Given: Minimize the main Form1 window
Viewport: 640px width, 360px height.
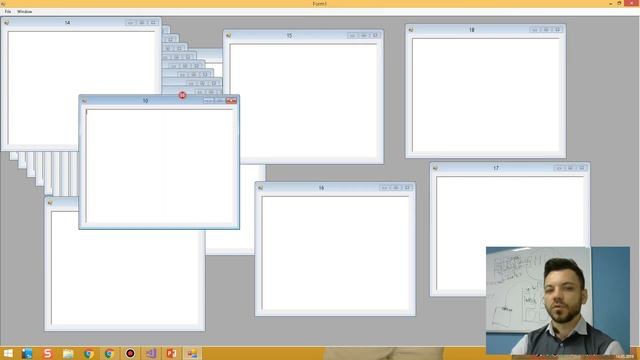Looking at the screenshot, I should pyautogui.click(x=611, y=4).
